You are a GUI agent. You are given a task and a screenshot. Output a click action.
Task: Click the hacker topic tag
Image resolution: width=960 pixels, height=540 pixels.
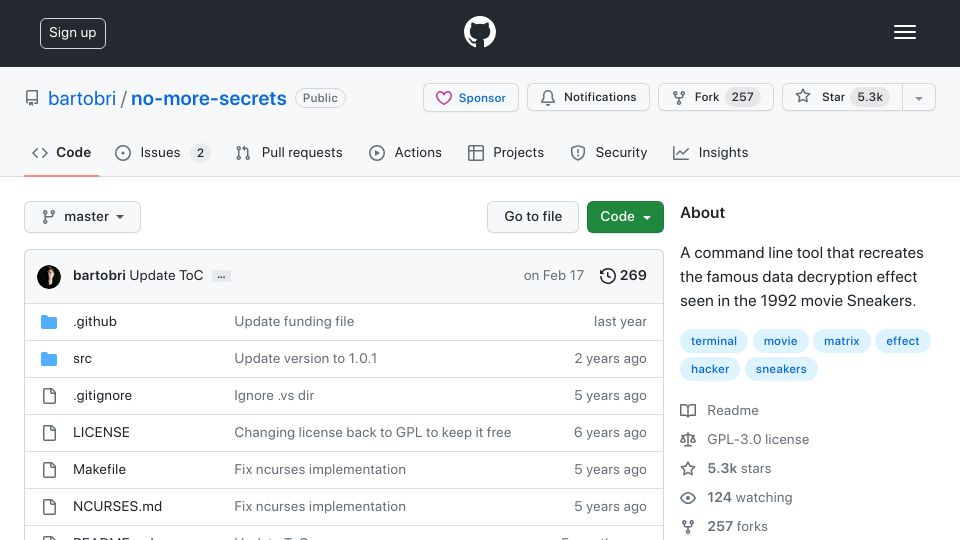pyautogui.click(x=710, y=369)
